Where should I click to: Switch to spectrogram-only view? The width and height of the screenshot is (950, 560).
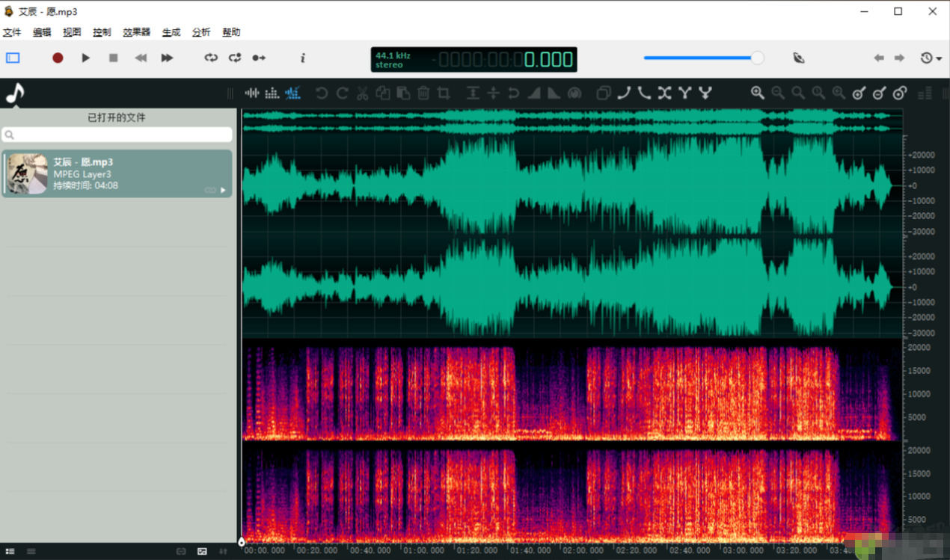click(272, 93)
